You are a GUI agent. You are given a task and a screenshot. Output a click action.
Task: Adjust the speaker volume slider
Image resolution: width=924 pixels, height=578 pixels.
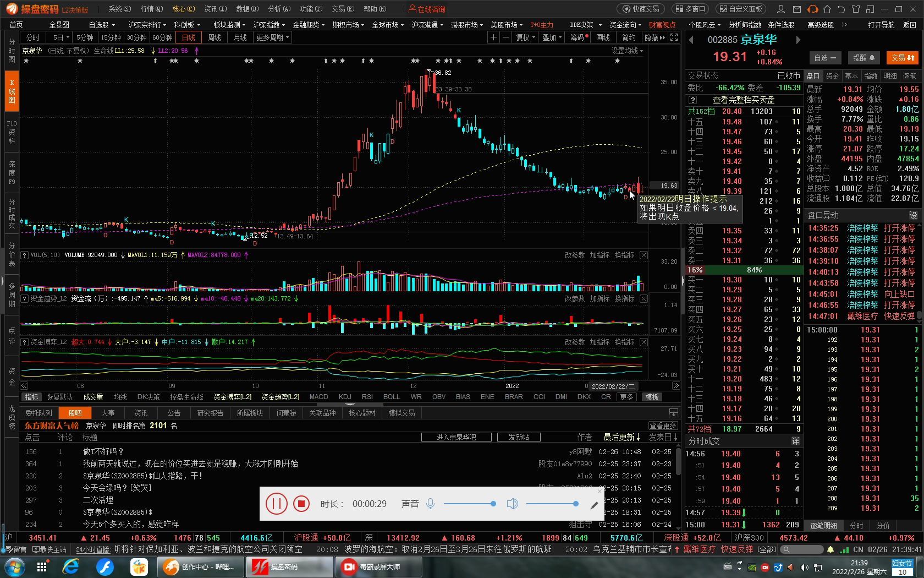pos(552,504)
